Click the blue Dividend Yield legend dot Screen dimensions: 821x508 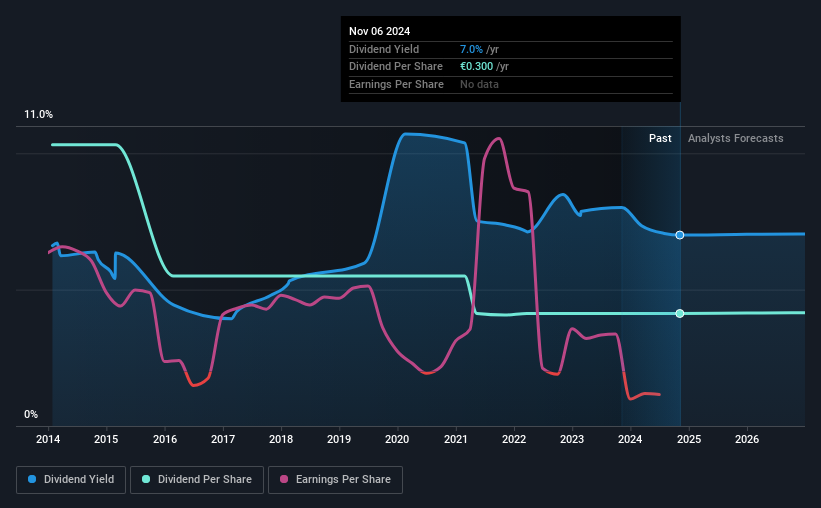click(32, 479)
